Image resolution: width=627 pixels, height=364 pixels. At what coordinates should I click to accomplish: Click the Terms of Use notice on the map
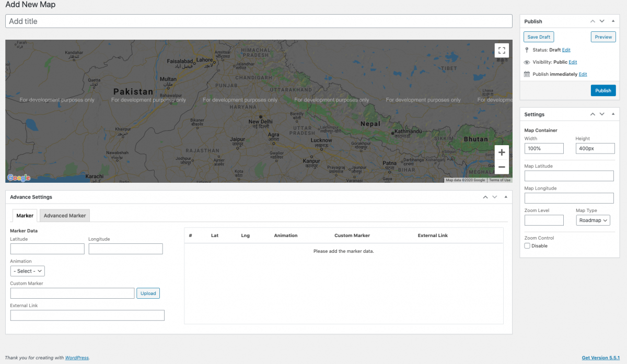[500, 180]
